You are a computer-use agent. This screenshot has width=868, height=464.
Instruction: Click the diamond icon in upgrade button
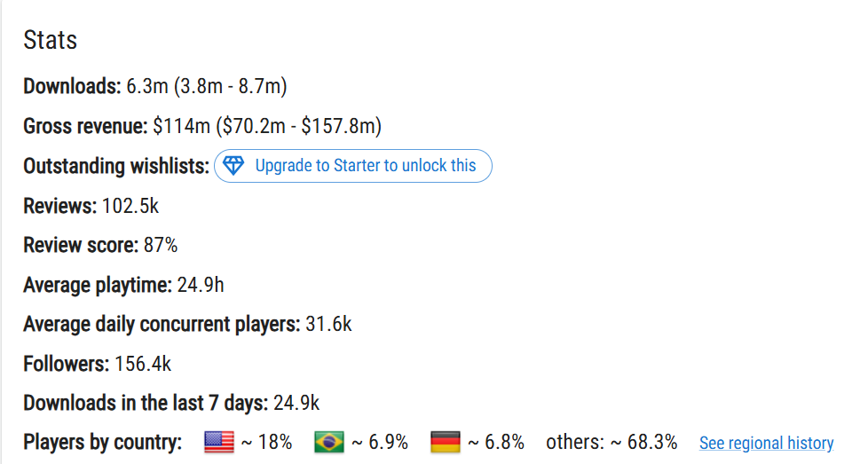point(233,165)
